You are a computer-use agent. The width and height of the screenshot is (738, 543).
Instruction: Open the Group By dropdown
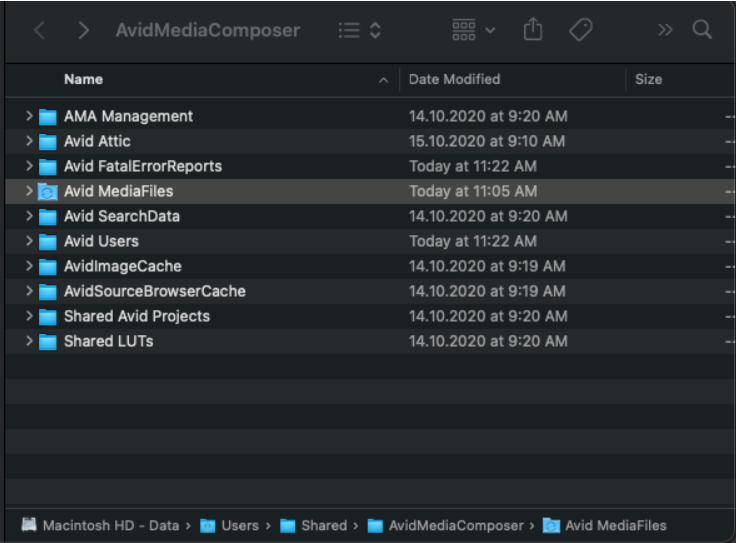[473, 30]
